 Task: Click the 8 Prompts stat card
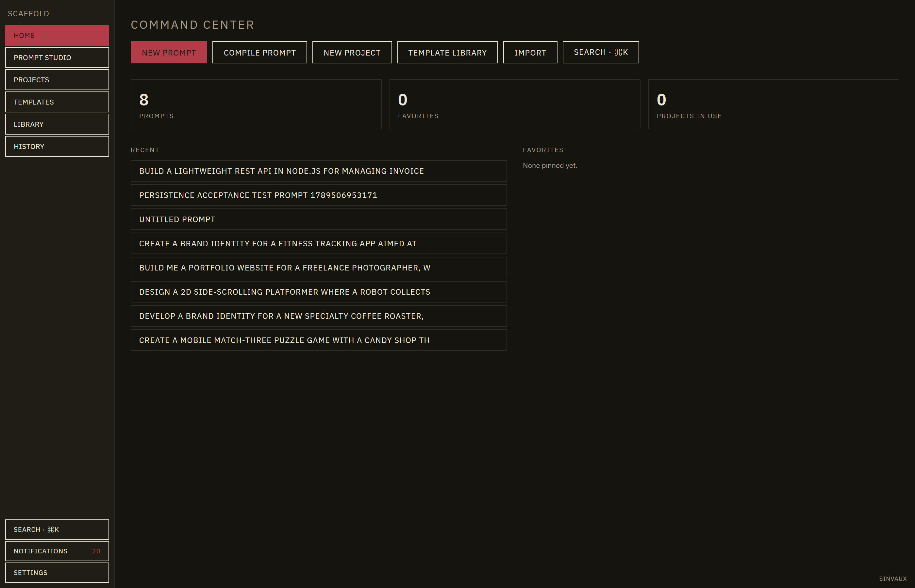pyautogui.click(x=256, y=104)
